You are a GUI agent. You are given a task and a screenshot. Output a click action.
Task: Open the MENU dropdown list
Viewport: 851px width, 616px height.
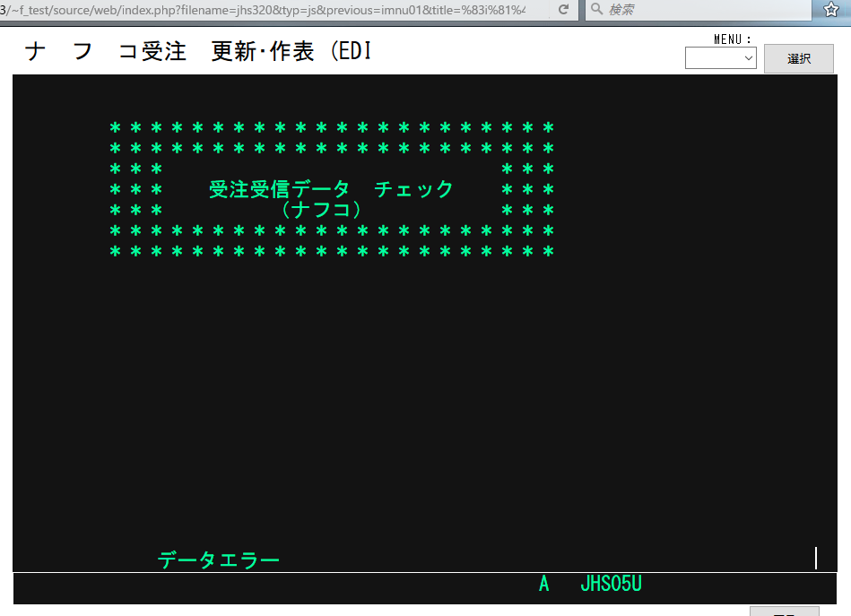[720, 58]
